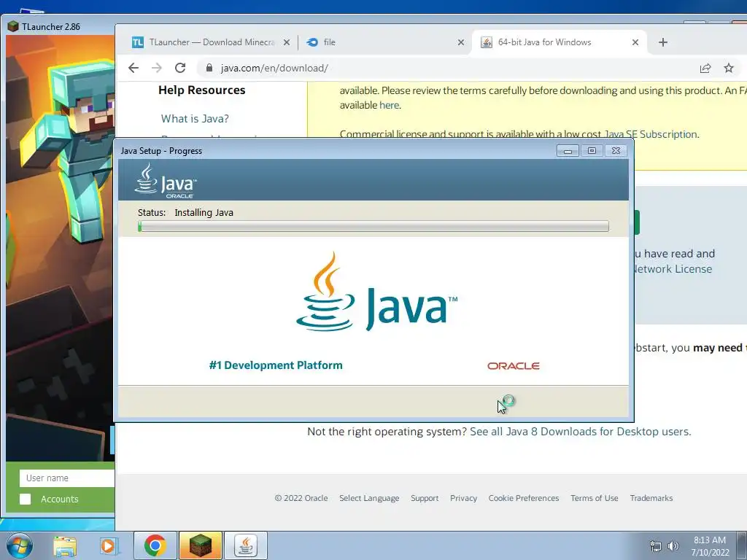Click the Java Setup restore button
This screenshot has width=747, height=560.
592,151
